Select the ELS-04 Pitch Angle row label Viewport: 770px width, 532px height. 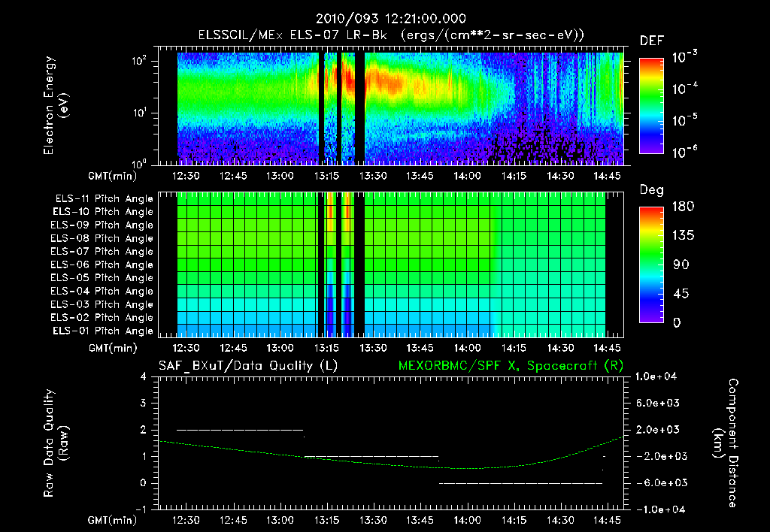pos(102,291)
